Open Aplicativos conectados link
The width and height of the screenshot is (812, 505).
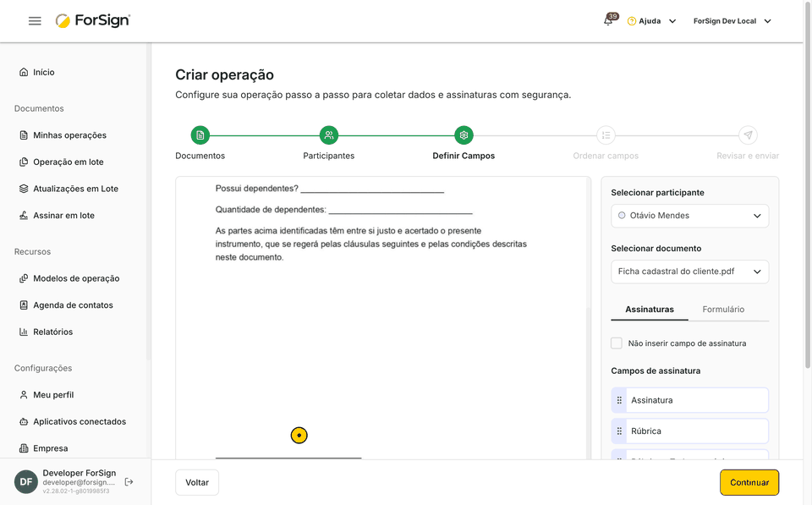pyautogui.click(x=80, y=421)
